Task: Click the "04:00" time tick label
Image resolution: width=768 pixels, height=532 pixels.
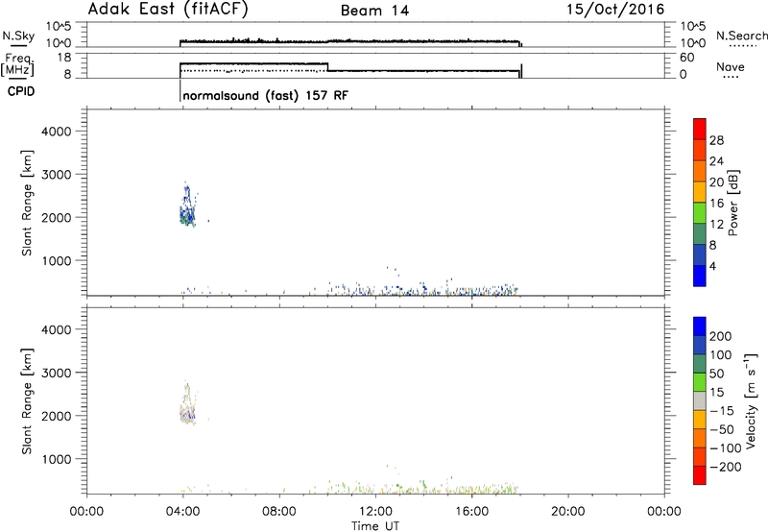Action: point(182,512)
